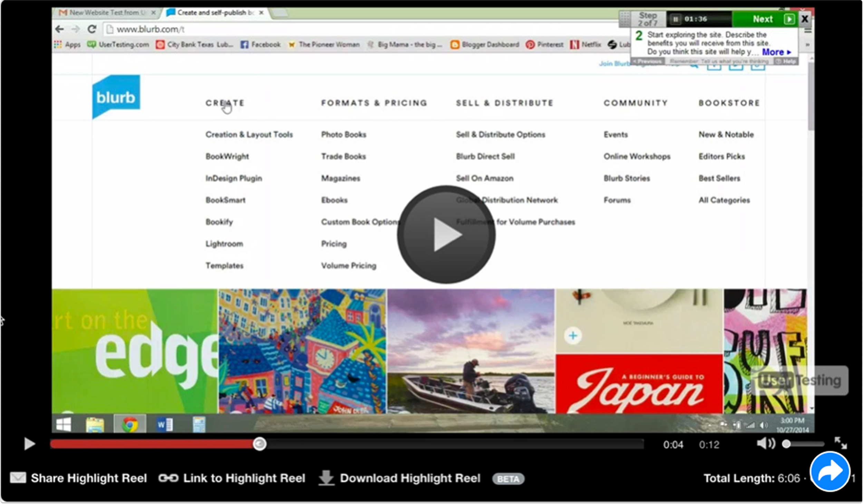Viewport: 863px width, 504px height.
Task: Click the Chrome icon in taskbar
Action: [x=130, y=424]
